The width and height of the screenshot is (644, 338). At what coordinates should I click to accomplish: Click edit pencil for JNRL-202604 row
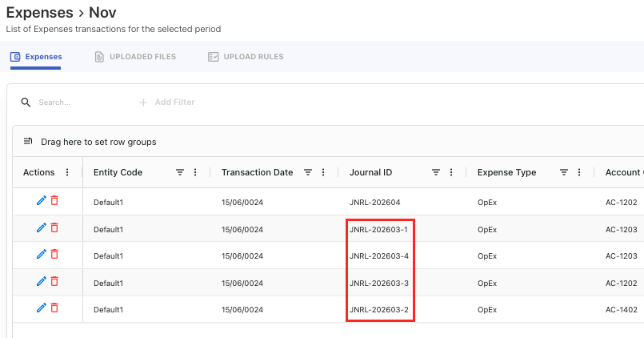tap(42, 201)
